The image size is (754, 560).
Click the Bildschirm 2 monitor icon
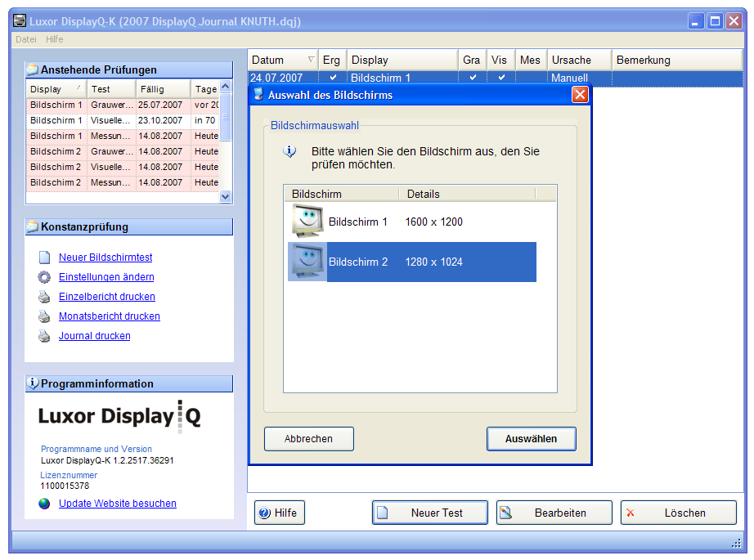click(x=307, y=262)
